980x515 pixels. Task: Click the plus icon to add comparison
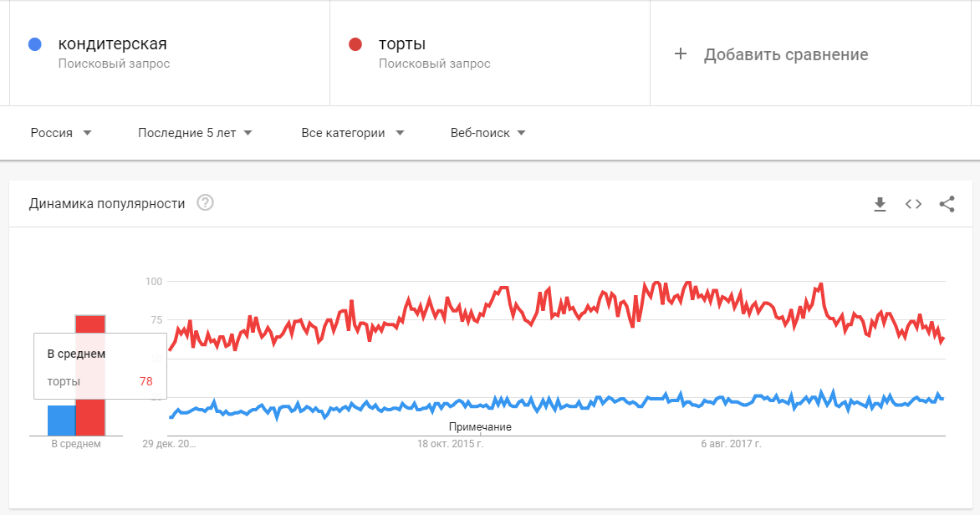681,54
